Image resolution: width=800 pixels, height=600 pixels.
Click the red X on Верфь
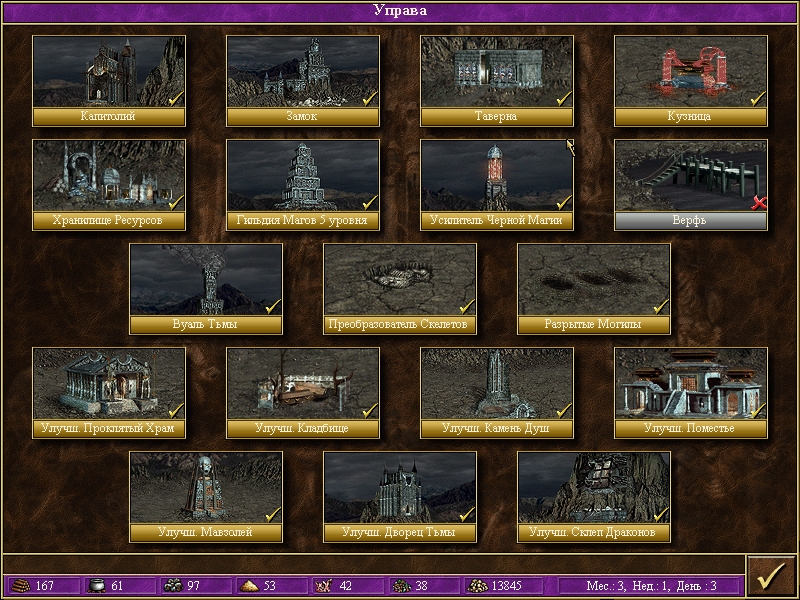759,203
